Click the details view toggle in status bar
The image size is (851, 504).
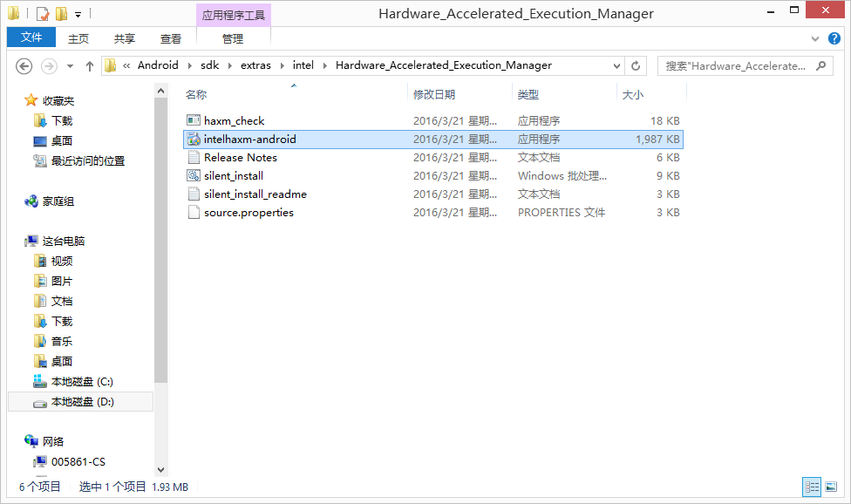pyautogui.click(x=813, y=487)
